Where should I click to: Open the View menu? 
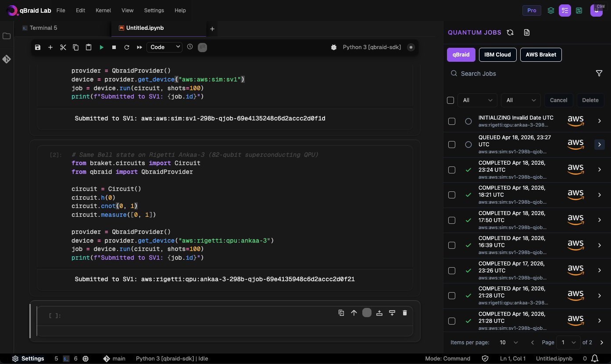coord(128,10)
